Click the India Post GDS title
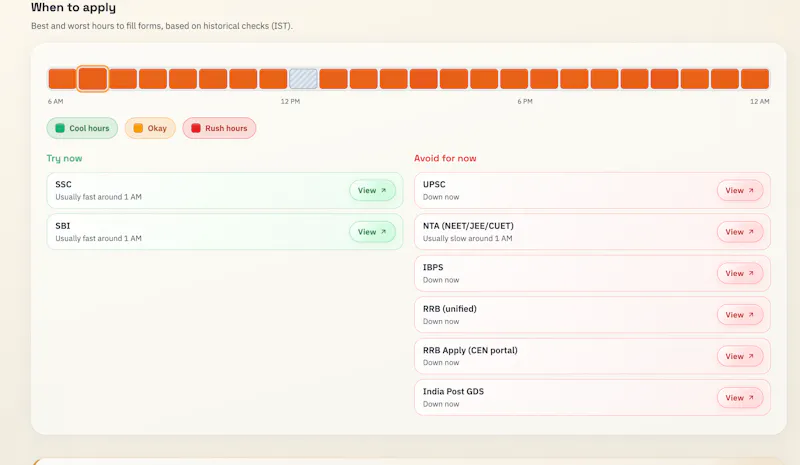 453,391
